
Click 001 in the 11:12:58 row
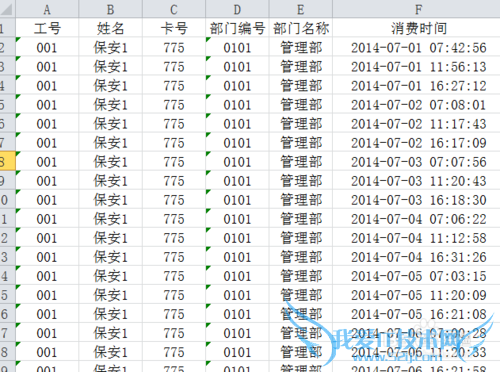pos(47,237)
